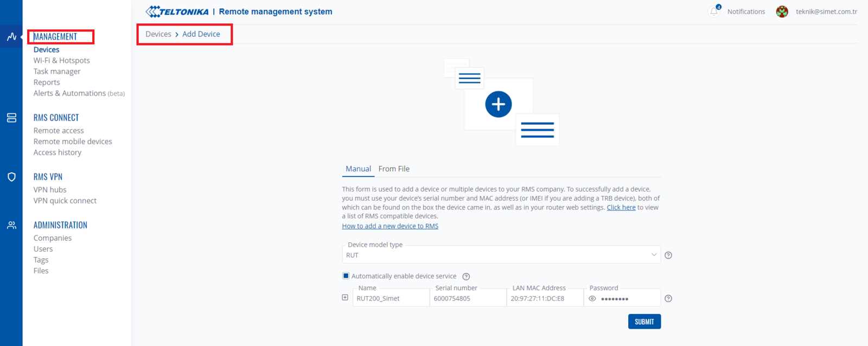Image resolution: width=868 pixels, height=346 pixels.
Task: Open the Administration users icon
Action: (11, 225)
